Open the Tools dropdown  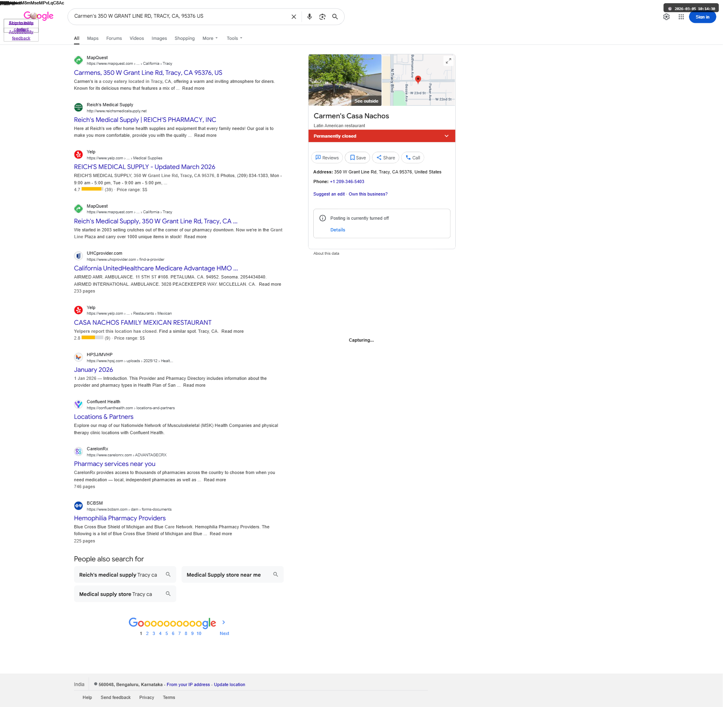(234, 38)
